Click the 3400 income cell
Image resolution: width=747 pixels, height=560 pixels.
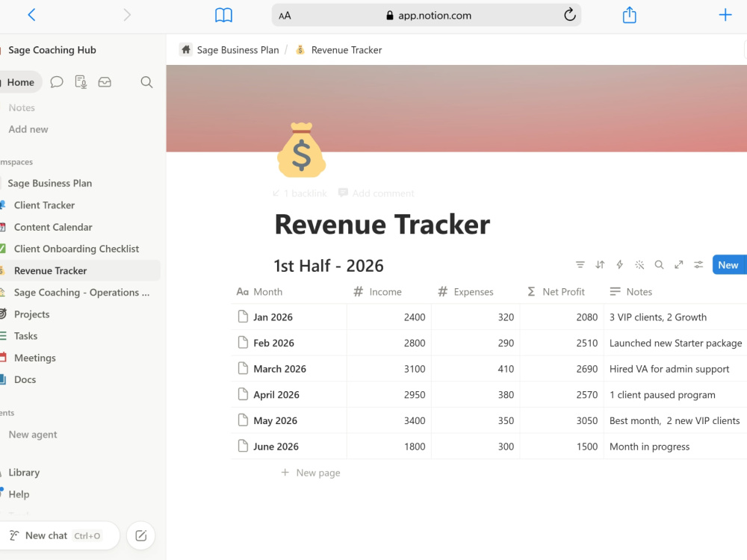pyautogui.click(x=389, y=421)
